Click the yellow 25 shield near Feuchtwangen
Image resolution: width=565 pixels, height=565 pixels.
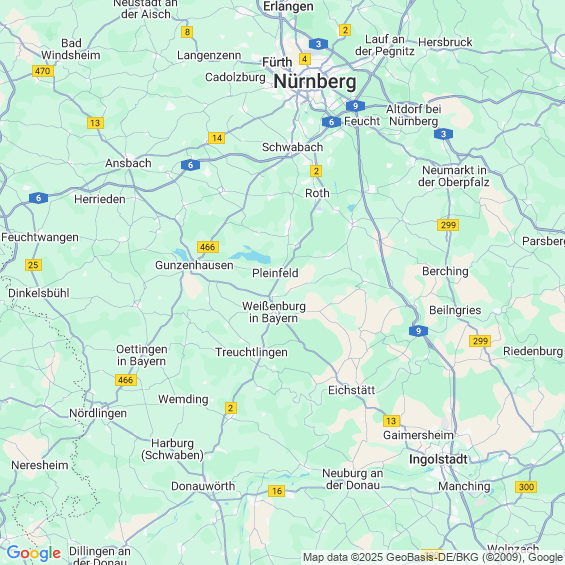click(x=34, y=265)
